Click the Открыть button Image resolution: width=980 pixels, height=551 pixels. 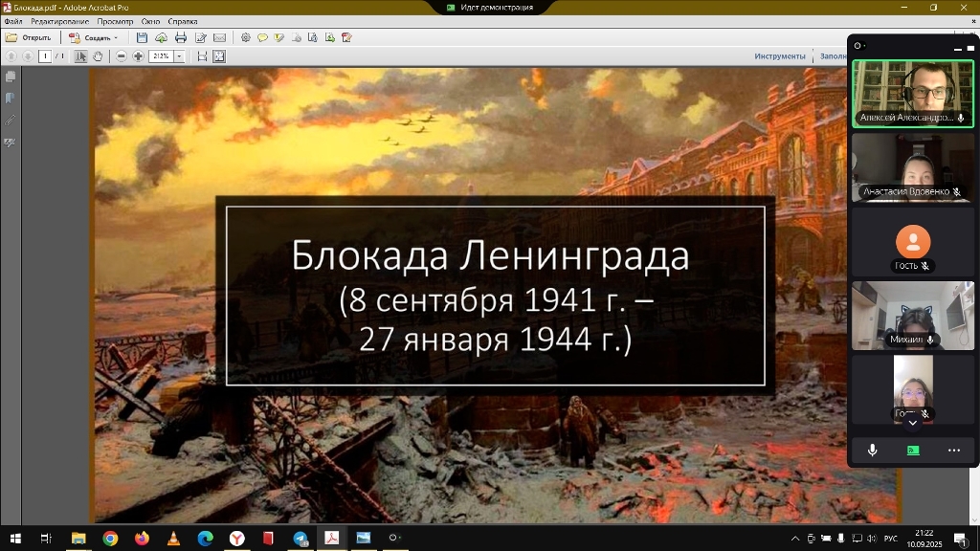point(29,38)
